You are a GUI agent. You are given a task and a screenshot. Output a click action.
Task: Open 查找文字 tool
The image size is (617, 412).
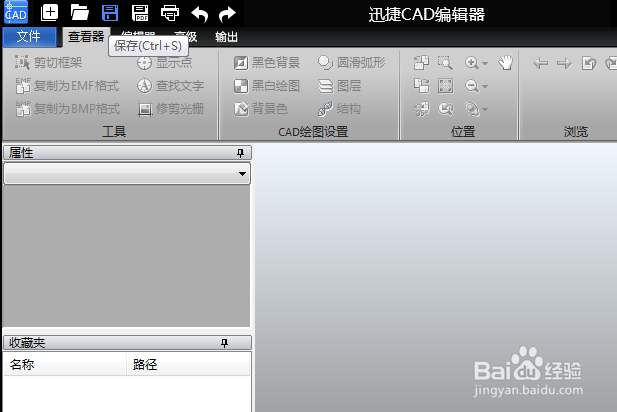(x=170, y=85)
